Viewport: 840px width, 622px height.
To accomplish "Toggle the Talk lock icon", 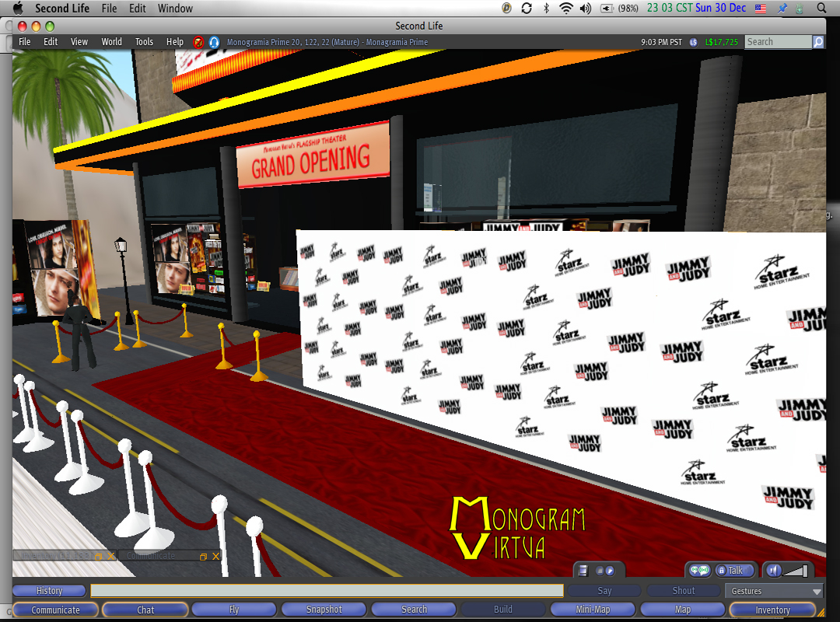I will pyautogui.click(x=722, y=571).
